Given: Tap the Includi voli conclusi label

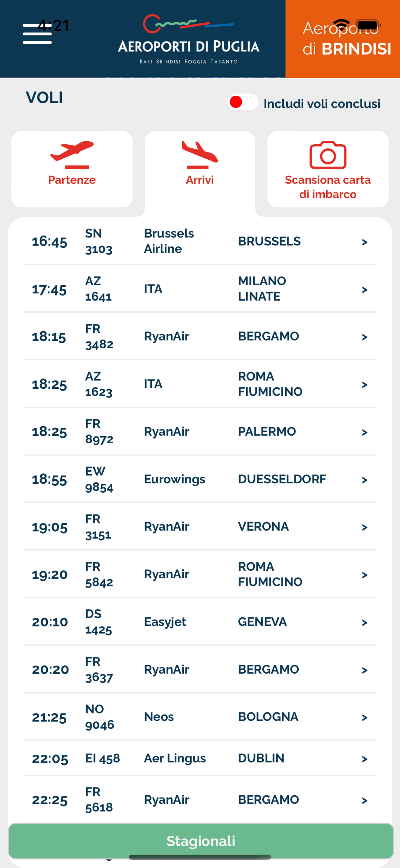Looking at the screenshot, I should pyautogui.click(x=322, y=104).
